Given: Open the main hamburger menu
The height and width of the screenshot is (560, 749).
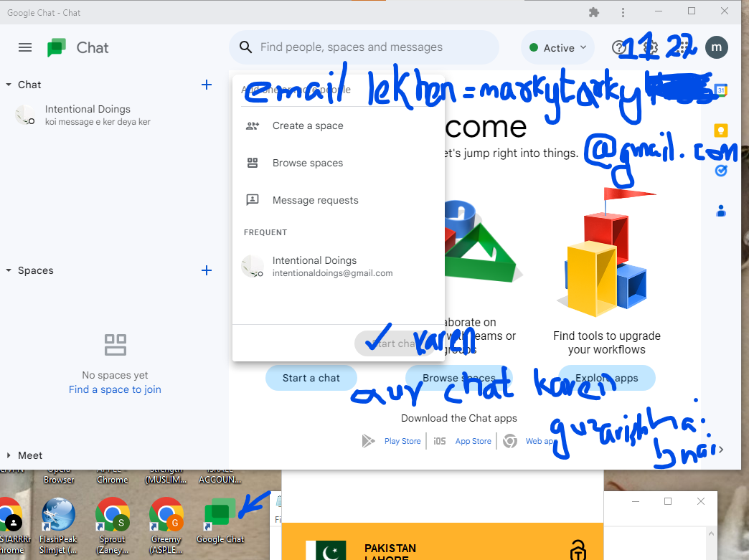Looking at the screenshot, I should (x=25, y=47).
